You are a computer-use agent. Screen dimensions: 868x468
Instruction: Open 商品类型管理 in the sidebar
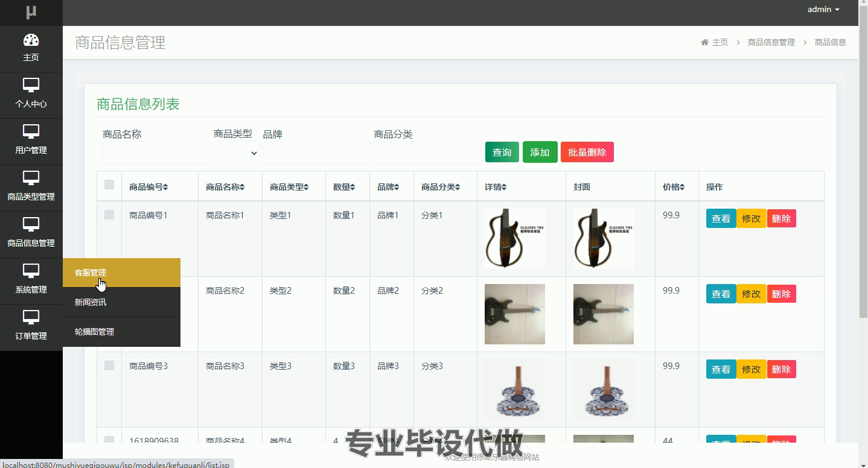tap(31, 188)
